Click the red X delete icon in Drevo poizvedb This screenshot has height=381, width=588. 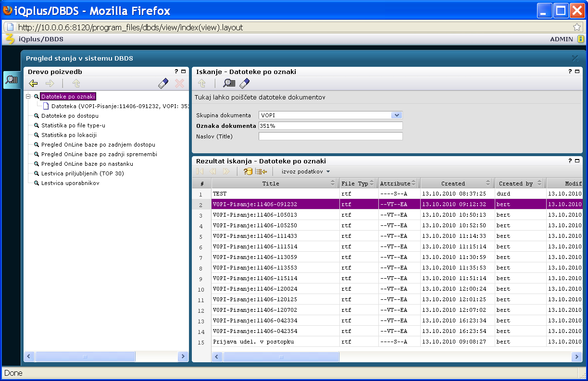(180, 84)
